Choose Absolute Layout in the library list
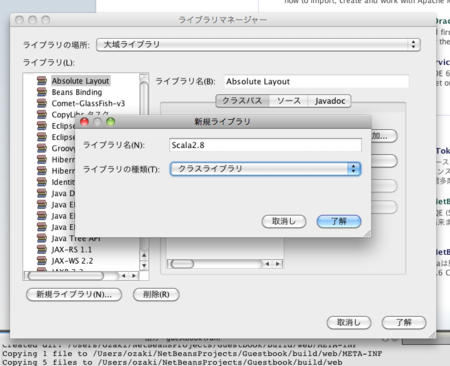This screenshot has height=366, width=450. pos(80,81)
